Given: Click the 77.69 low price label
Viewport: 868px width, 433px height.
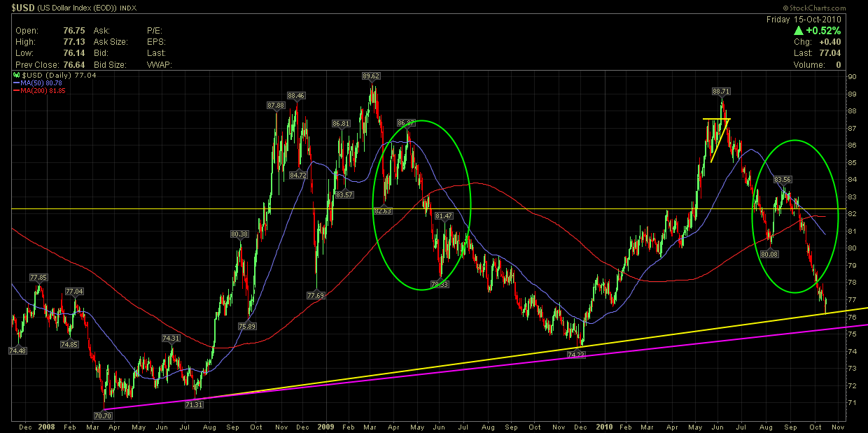Looking at the screenshot, I should point(316,295).
